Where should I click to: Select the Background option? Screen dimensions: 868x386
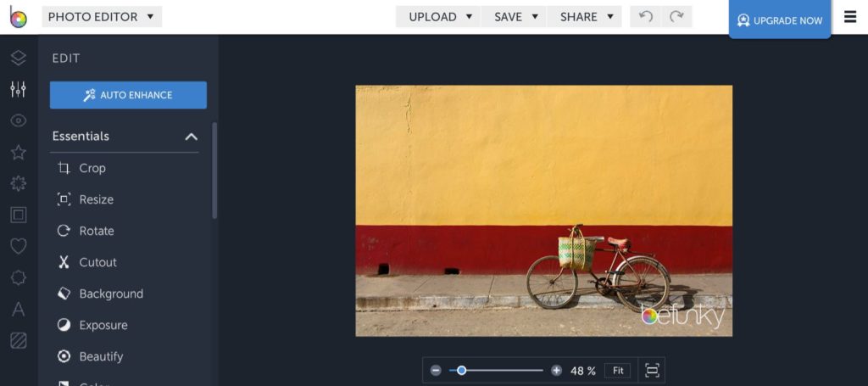coord(111,294)
